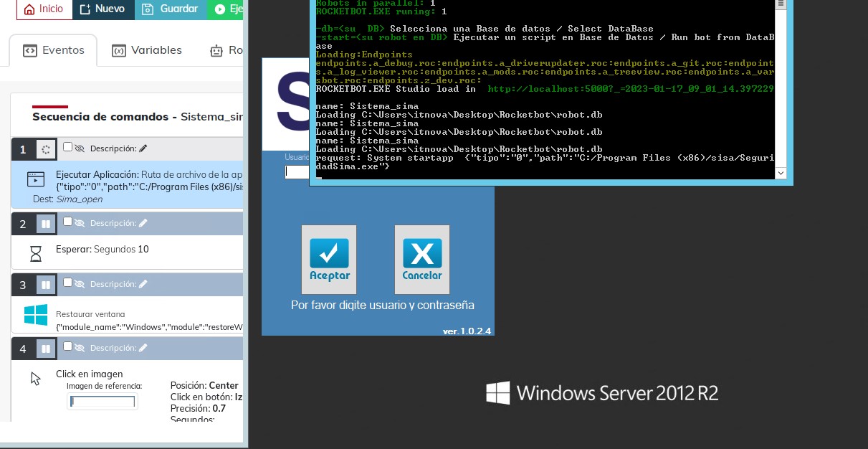Click the Windows logo of Restaurar ventana command

point(35,314)
